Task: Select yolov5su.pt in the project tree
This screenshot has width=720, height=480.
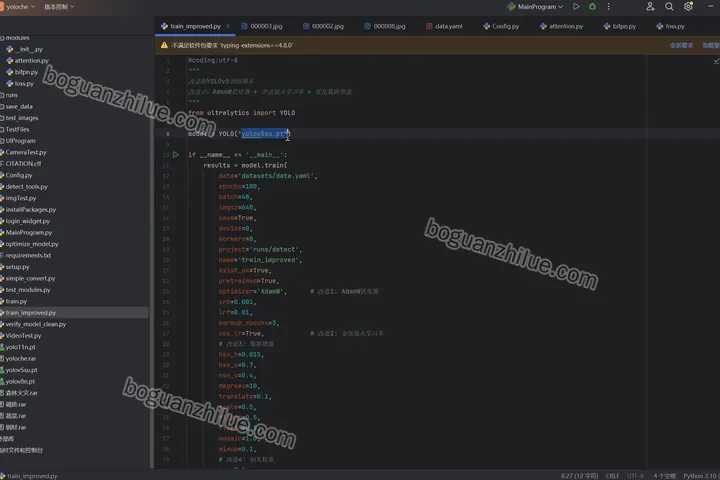Action: click(x=19, y=371)
